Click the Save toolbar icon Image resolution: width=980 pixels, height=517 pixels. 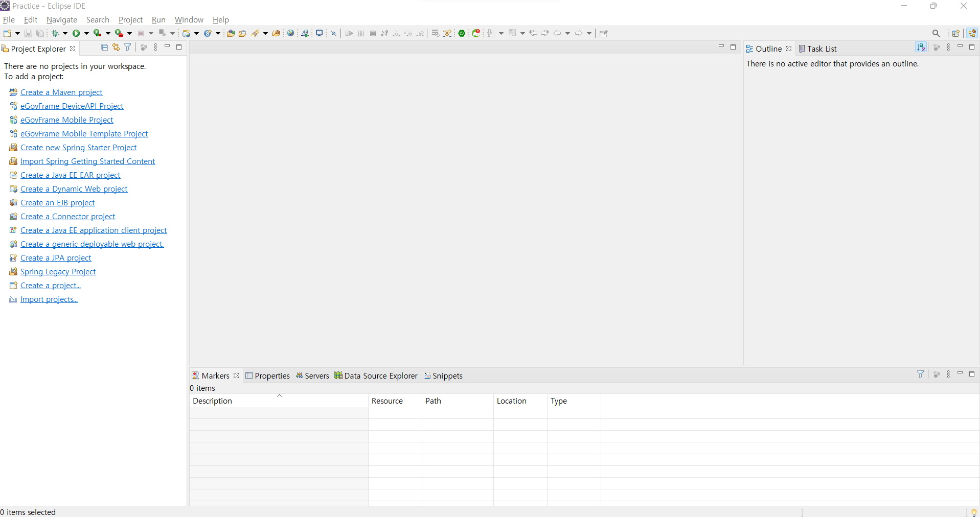28,33
